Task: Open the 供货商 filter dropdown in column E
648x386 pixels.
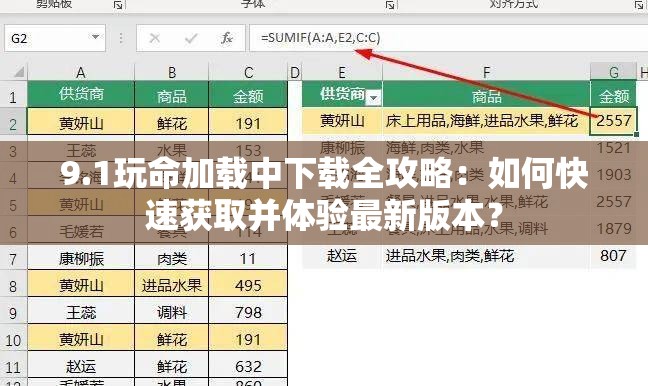Action: pos(374,98)
